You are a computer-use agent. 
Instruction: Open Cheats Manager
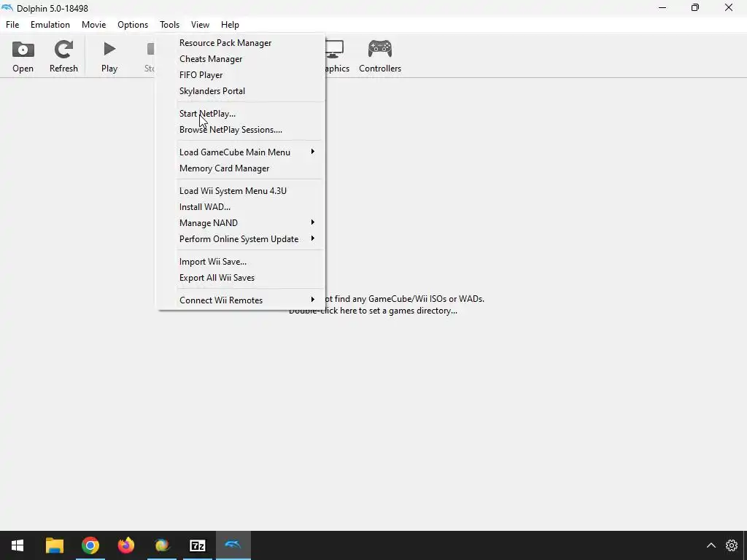pos(241,59)
